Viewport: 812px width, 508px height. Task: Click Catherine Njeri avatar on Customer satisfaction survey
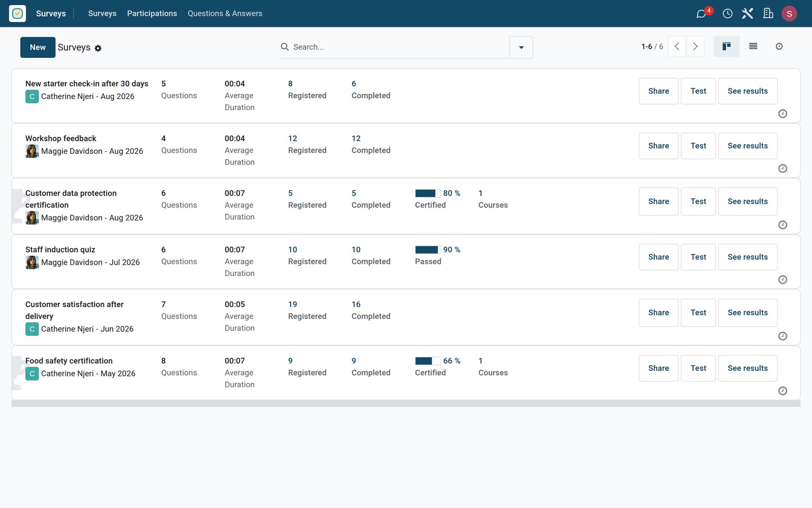[32, 329]
